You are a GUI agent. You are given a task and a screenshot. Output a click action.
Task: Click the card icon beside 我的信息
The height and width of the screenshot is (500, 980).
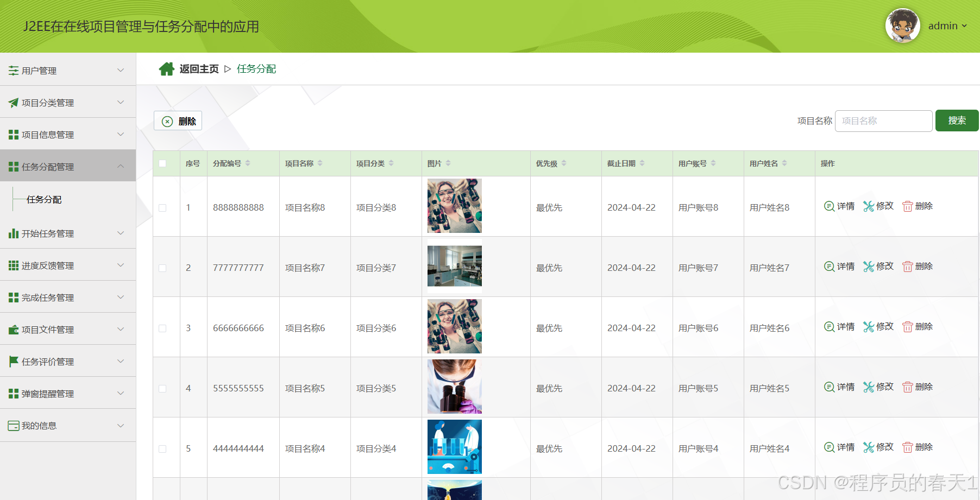click(x=14, y=426)
